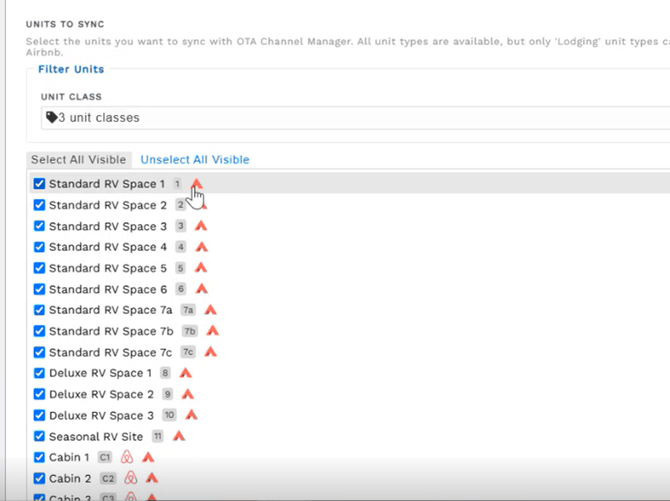
Task: Uncheck the Cabin 2 checkbox
Action: click(x=39, y=478)
